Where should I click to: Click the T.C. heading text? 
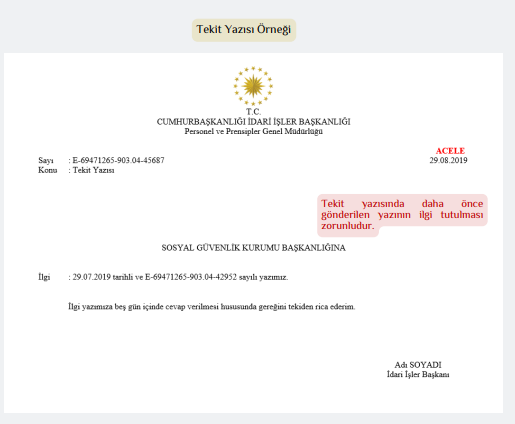pyautogui.click(x=253, y=112)
